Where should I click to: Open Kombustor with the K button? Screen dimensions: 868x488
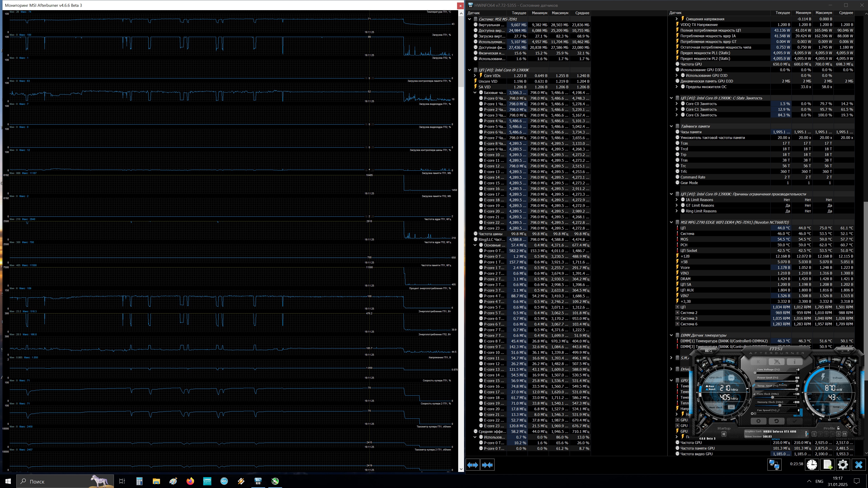759,362
